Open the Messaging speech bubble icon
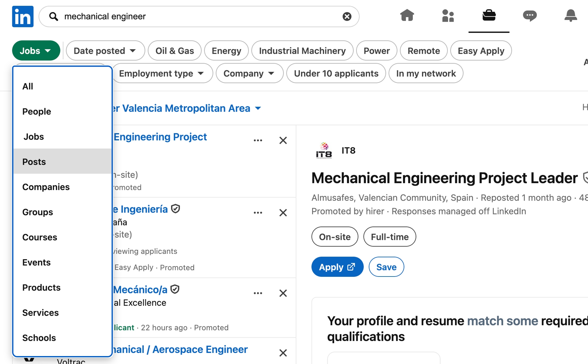The height and width of the screenshot is (364, 588). (530, 15)
